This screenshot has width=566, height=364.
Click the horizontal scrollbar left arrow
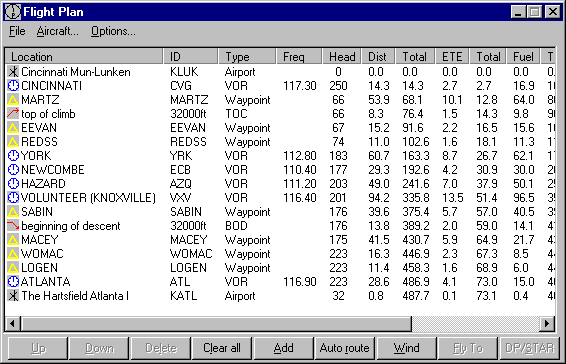coord(13,324)
